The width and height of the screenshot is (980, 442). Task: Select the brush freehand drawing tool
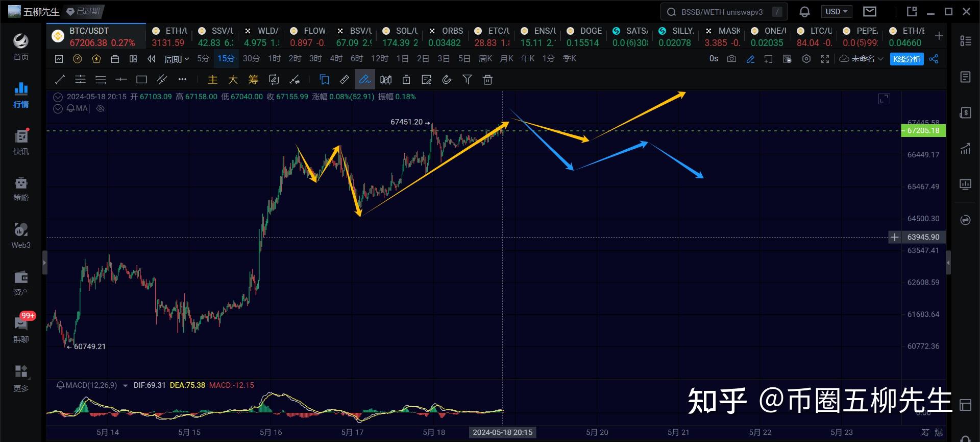point(365,80)
